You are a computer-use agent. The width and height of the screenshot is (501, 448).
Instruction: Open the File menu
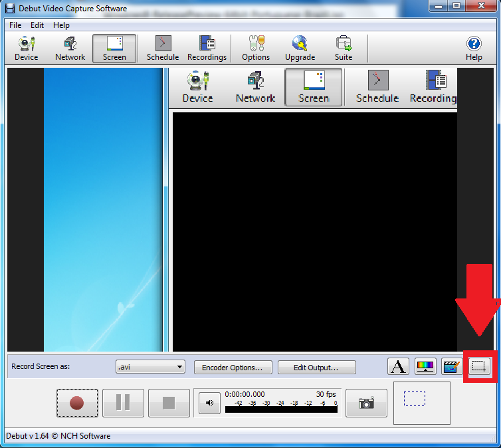tap(15, 25)
